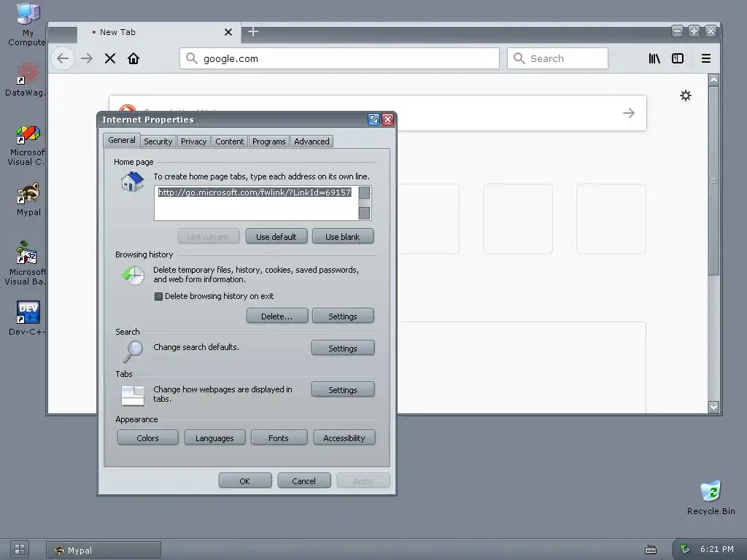The width and height of the screenshot is (747, 560).
Task: Click the Colors button
Action: 147,437
